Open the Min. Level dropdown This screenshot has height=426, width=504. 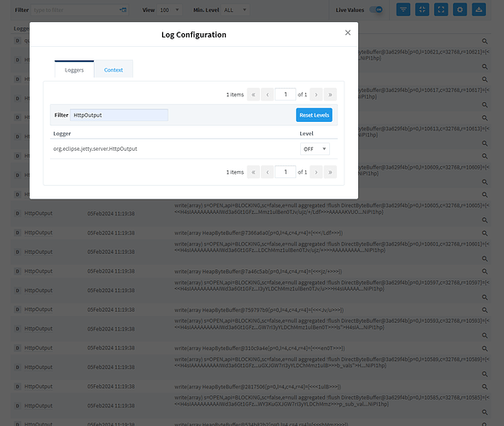click(x=235, y=10)
